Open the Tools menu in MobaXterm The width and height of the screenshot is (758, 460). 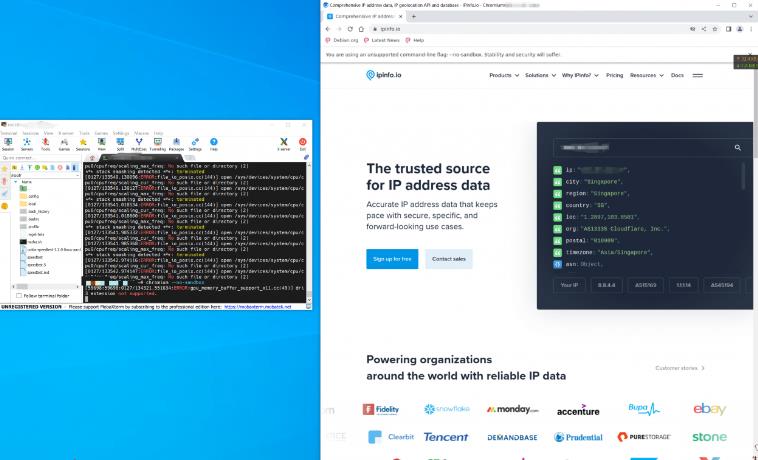[x=84, y=133]
